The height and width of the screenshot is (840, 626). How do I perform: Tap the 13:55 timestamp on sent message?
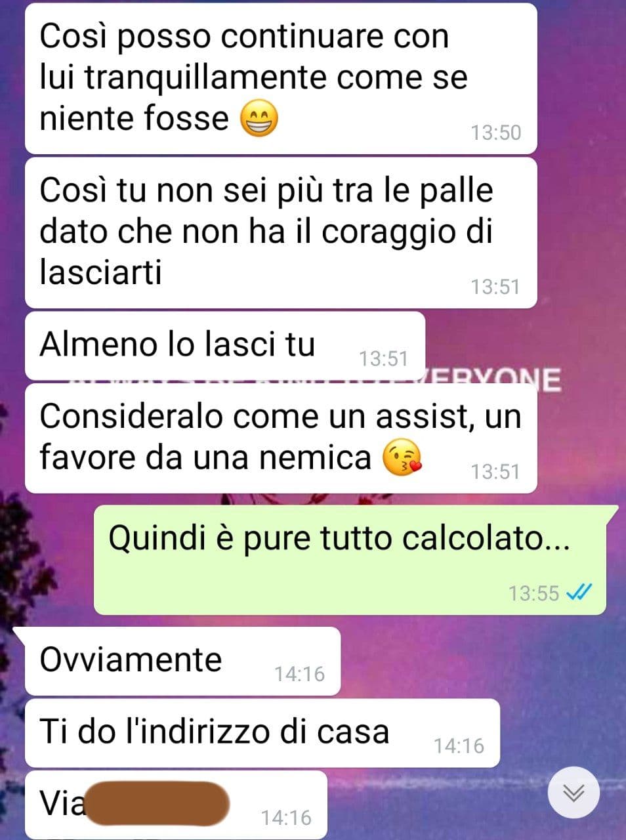click(533, 593)
